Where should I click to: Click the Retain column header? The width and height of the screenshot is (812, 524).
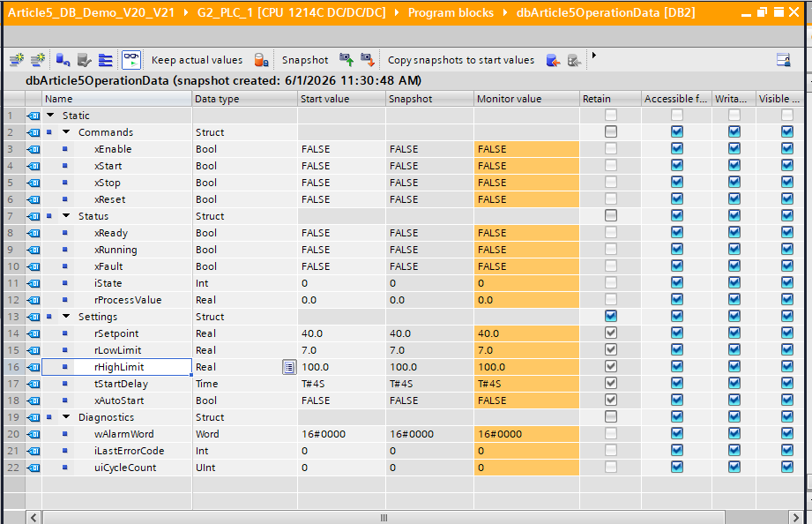pos(611,99)
